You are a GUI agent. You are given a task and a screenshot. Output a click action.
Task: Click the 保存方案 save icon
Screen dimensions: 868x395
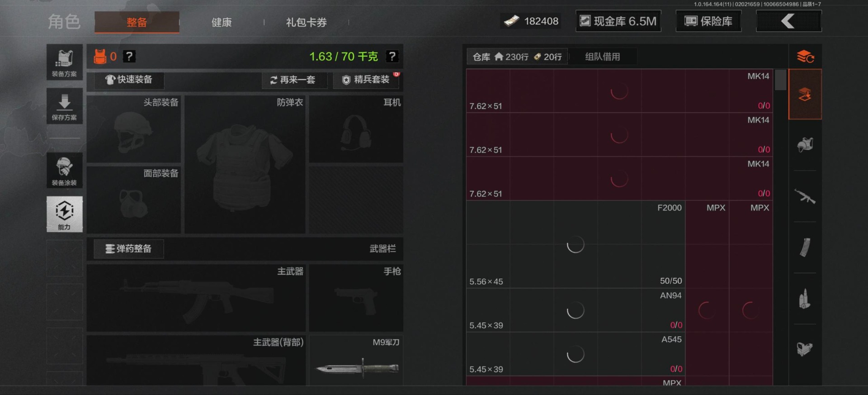point(64,106)
